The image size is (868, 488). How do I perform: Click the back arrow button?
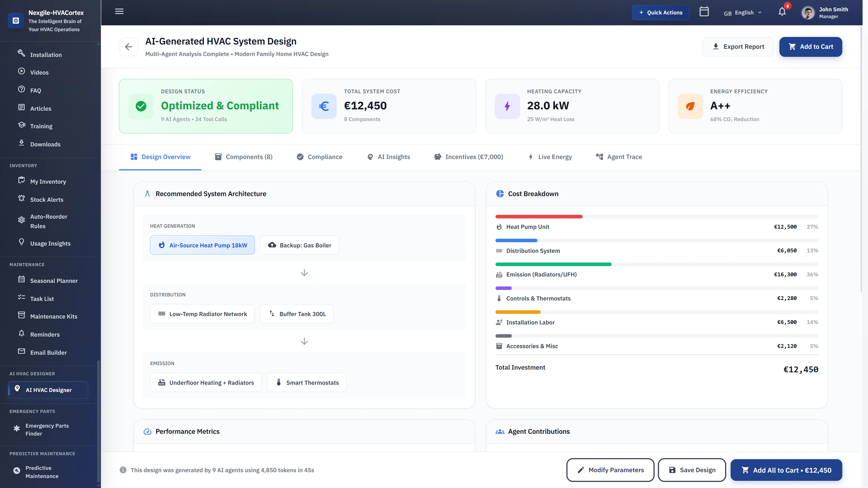pos(128,47)
